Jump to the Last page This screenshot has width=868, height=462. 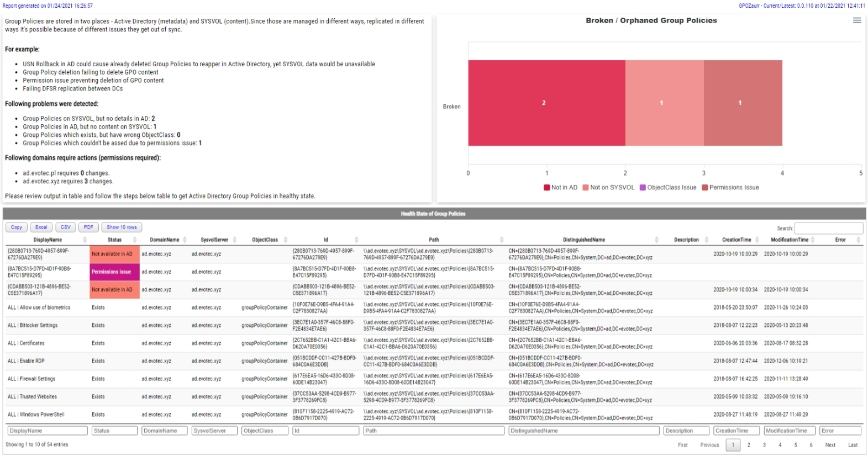tap(853, 445)
